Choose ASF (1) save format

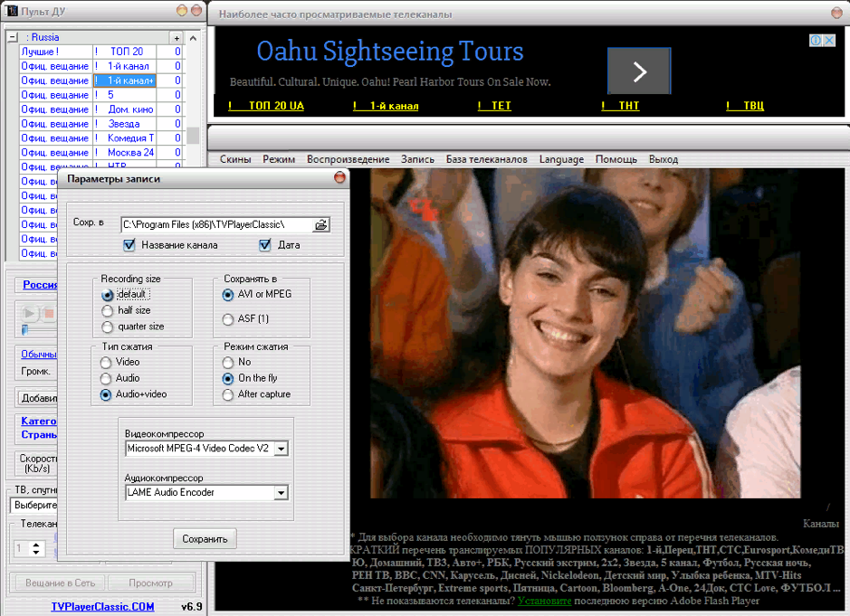click(x=228, y=319)
